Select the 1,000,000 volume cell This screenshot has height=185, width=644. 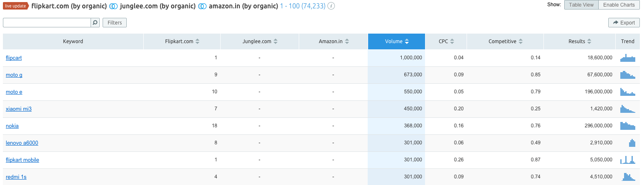pos(396,58)
